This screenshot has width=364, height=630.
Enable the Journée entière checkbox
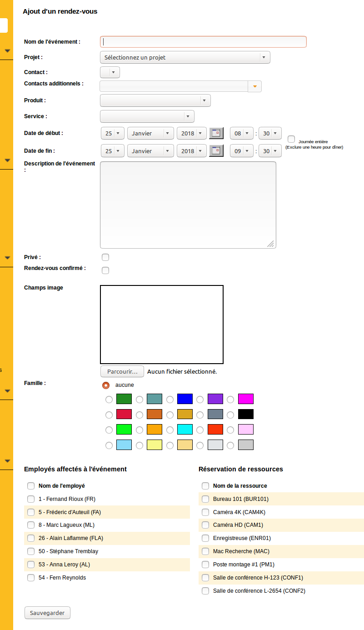pyautogui.click(x=291, y=139)
